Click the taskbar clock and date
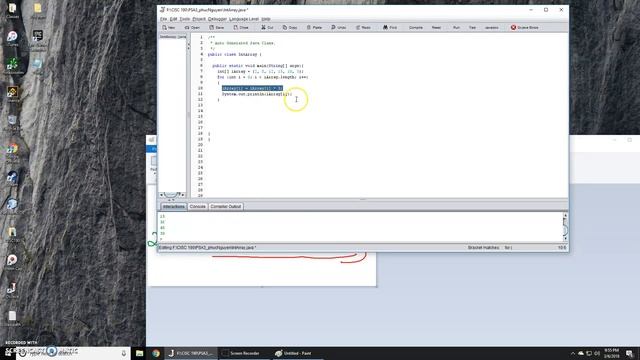Screen dimensions: 640x360 (x=611, y=353)
